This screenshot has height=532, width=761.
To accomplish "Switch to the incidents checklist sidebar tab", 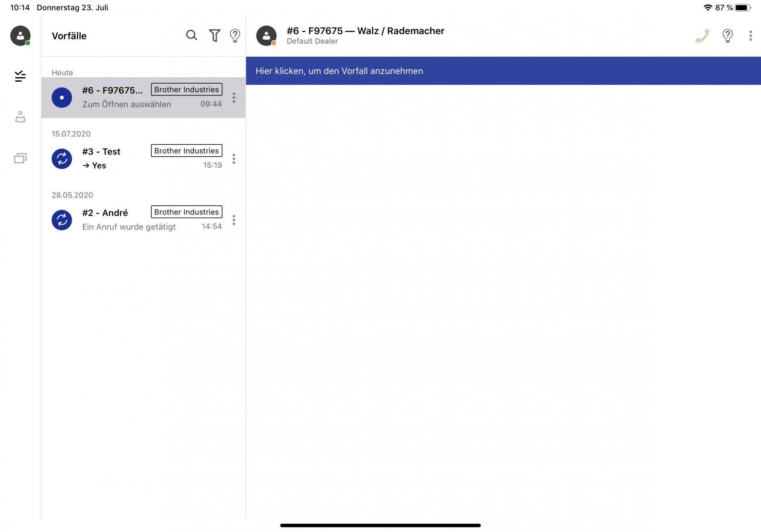I will click(x=20, y=76).
